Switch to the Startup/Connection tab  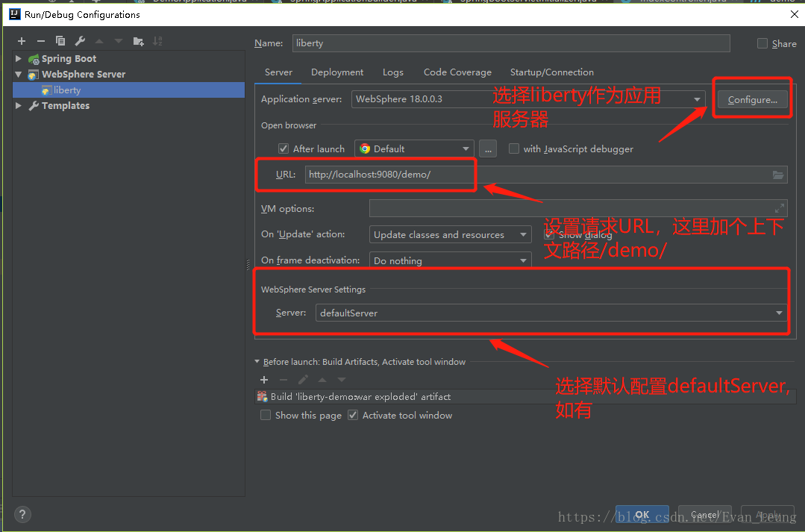[x=552, y=72]
